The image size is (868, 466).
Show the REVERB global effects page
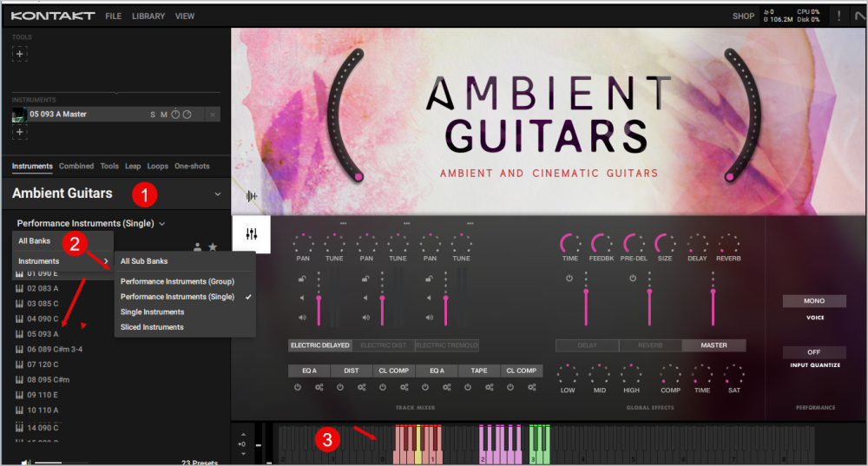650,345
